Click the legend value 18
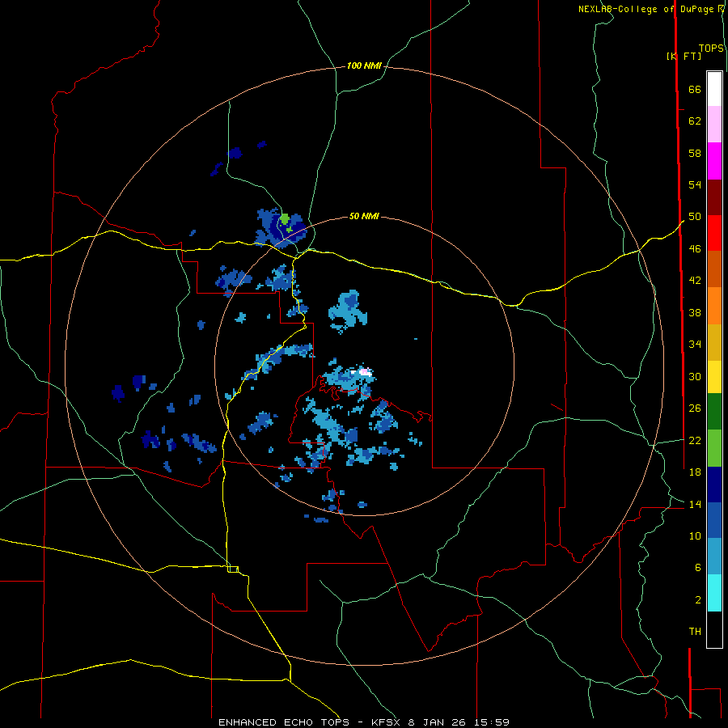This screenshot has width=728, height=728. 695,472
